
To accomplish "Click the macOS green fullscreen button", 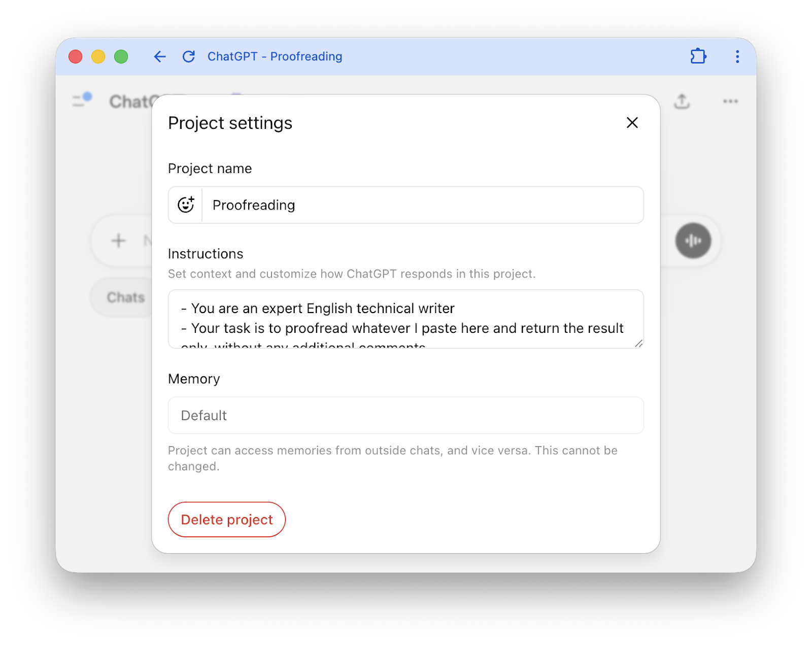I will [121, 56].
